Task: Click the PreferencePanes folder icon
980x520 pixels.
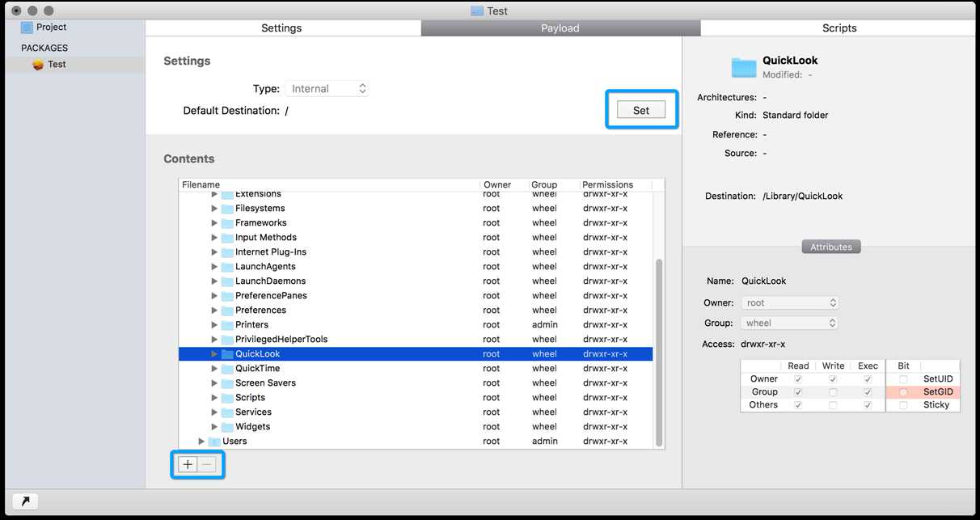Action: point(227,296)
